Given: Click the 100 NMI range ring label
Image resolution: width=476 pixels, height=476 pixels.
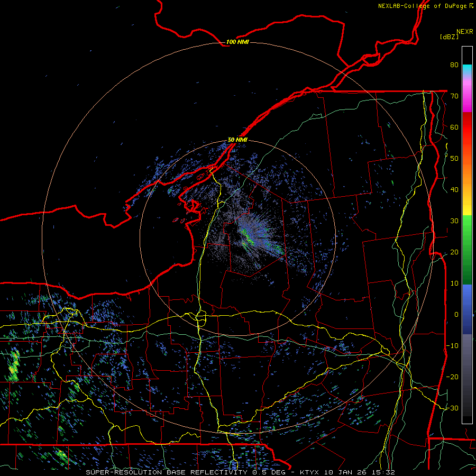Looking at the screenshot, I should pyautogui.click(x=237, y=42).
